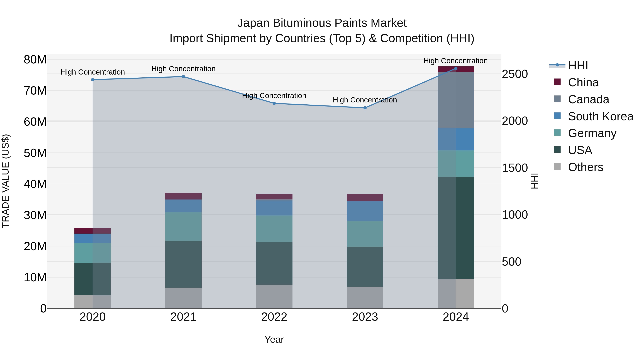Click the 2021 Germany bar segment

coord(183,227)
